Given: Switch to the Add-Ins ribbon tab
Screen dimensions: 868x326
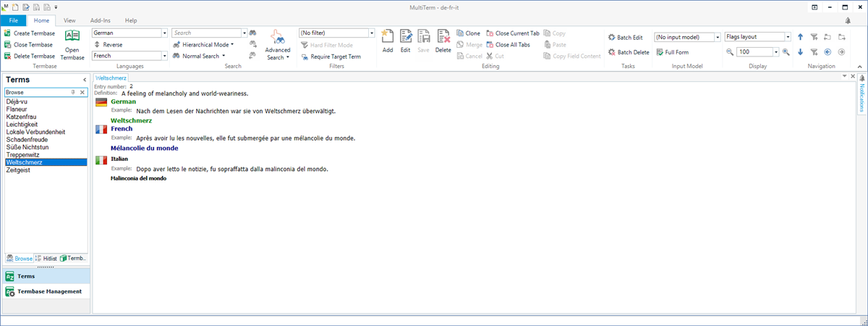Looking at the screenshot, I should (x=100, y=21).
